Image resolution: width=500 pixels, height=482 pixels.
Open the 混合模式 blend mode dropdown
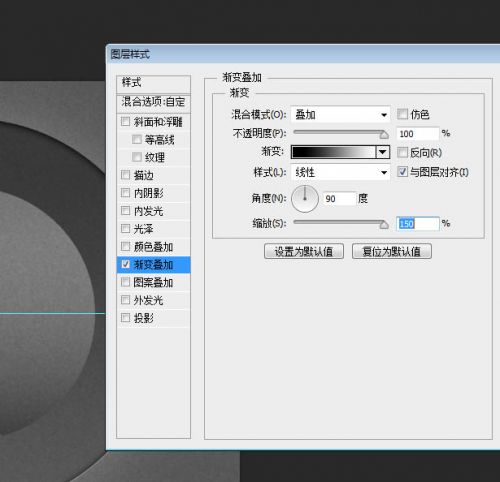coord(340,115)
